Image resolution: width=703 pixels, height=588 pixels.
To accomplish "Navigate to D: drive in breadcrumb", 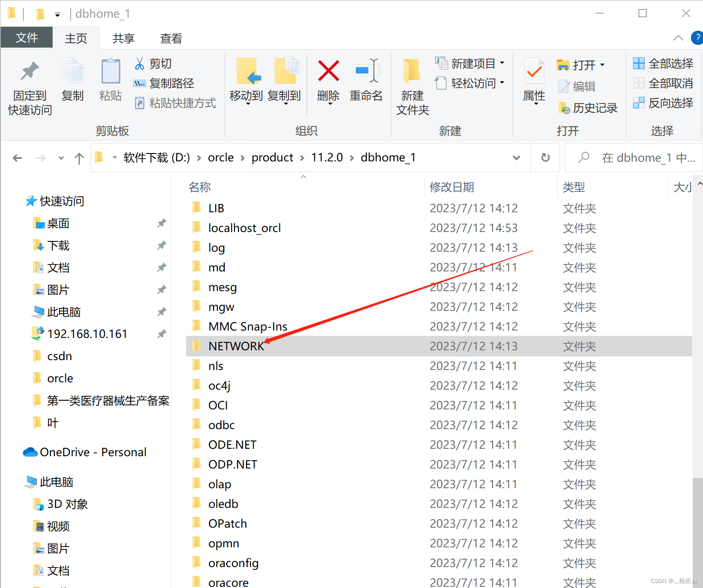I will tap(157, 158).
